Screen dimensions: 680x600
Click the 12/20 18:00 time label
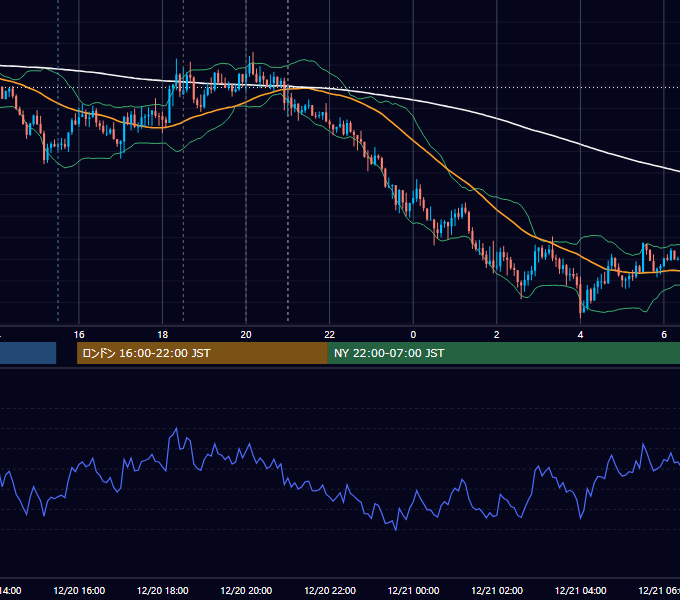pos(163,590)
